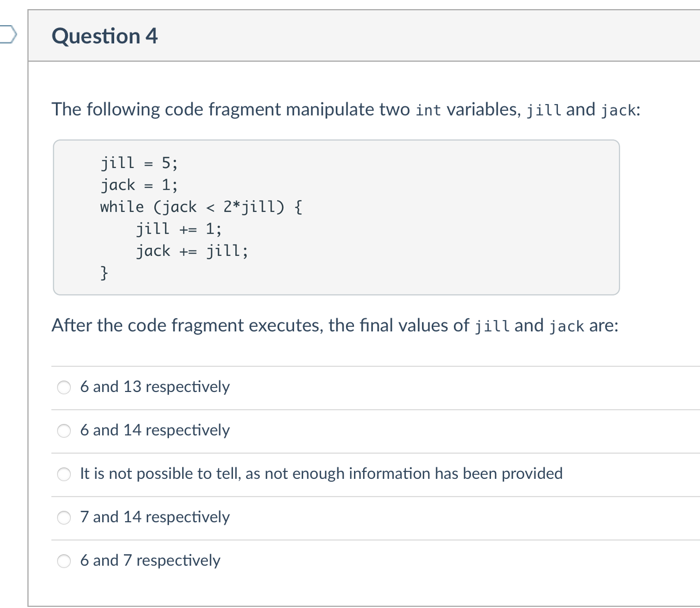Click 'The following code fragment' sentence
The width and height of the screenshot is (700, 608).
click(x=346, y=109)
